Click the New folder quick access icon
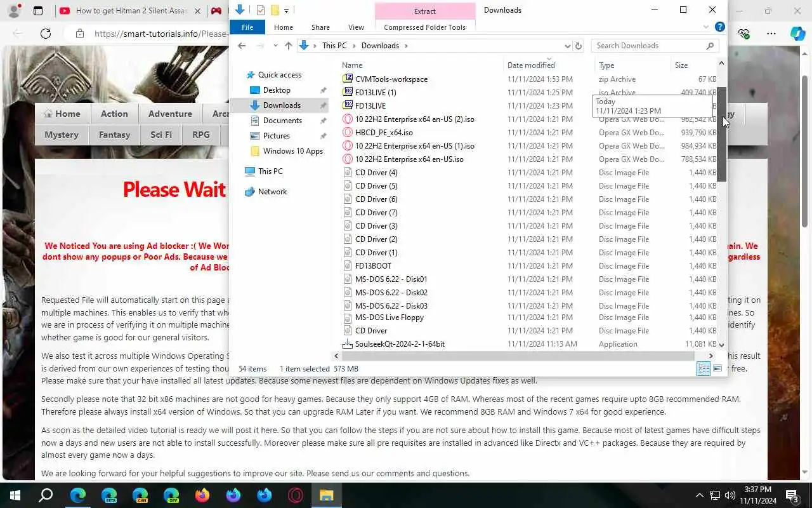 tap(275, 10)
